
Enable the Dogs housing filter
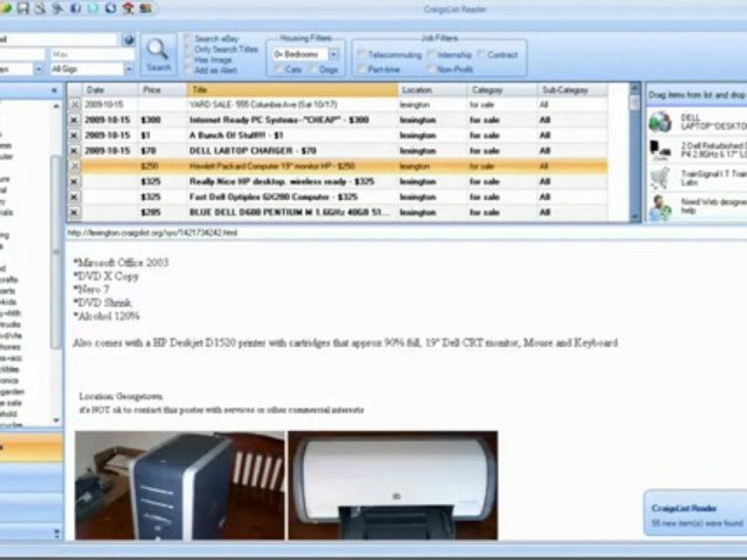coord(313,69)
